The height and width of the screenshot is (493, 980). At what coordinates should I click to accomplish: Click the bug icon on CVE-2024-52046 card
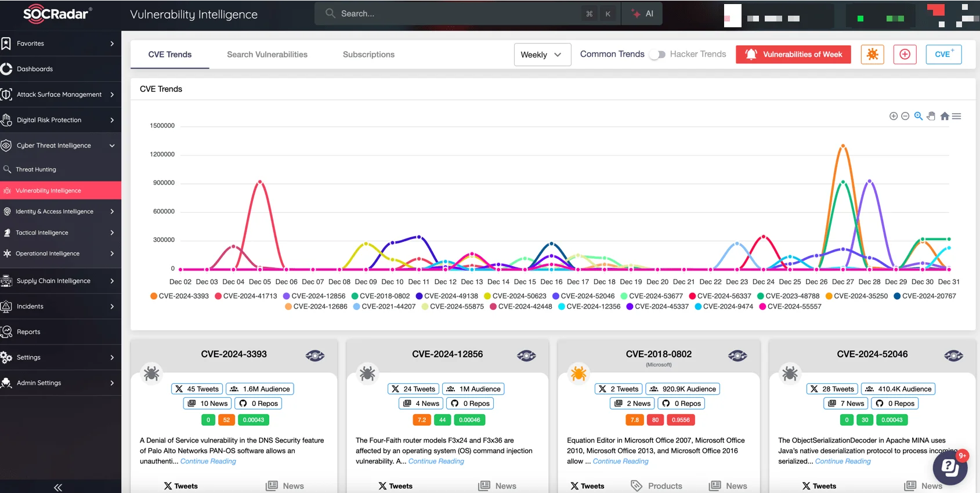(790, 373)
